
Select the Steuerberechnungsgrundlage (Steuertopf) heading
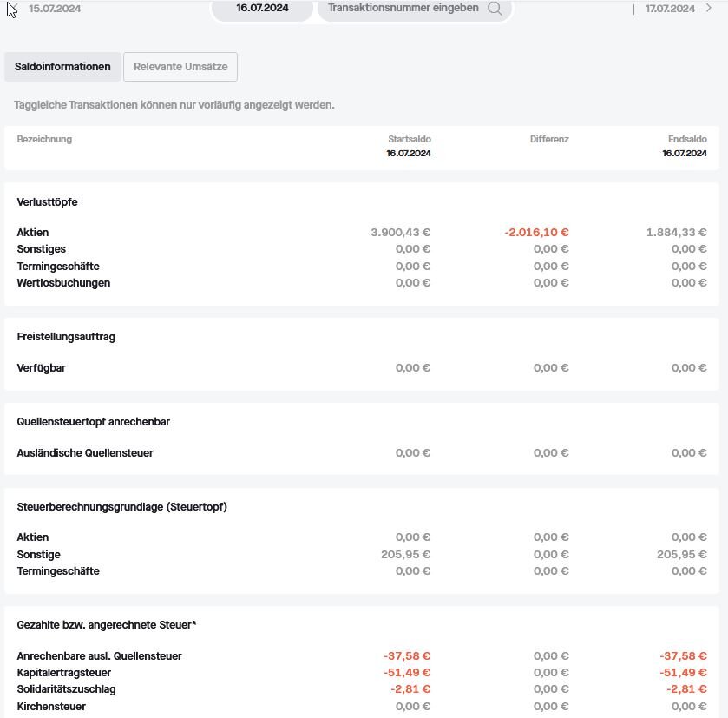[x=121, y=507]
